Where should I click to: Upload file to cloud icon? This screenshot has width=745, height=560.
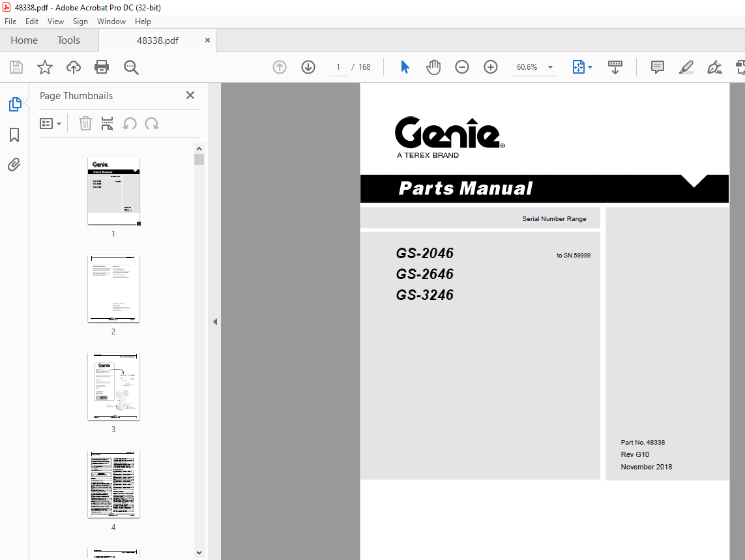click(x=73, y=67)
